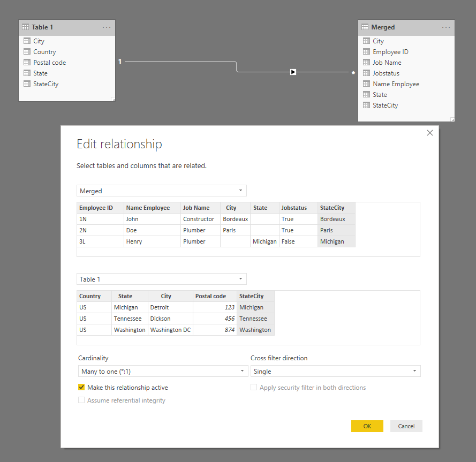
Task: Select StateCity column header in Table 1 preview
Action: coord(255,296)
